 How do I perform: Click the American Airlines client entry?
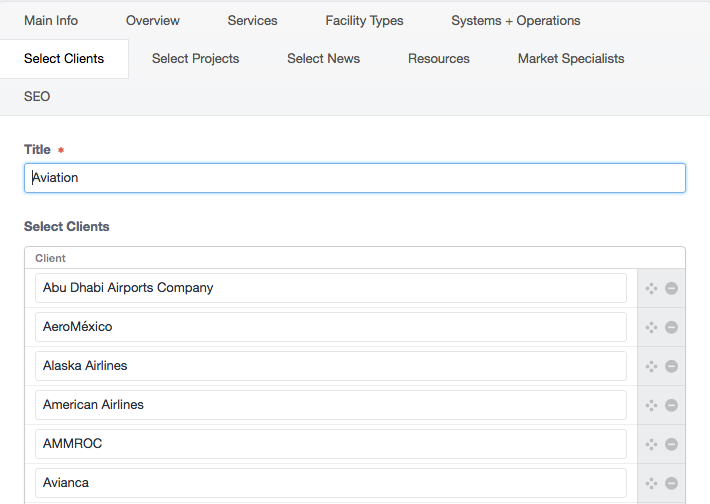331,405
